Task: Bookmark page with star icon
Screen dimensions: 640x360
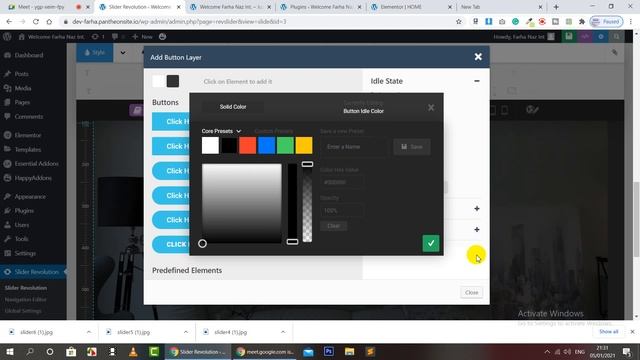Action: (x=459, y=22)
